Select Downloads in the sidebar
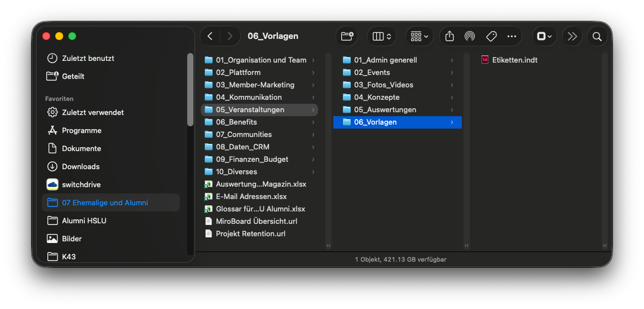644x309 pixels. point(81,166)
